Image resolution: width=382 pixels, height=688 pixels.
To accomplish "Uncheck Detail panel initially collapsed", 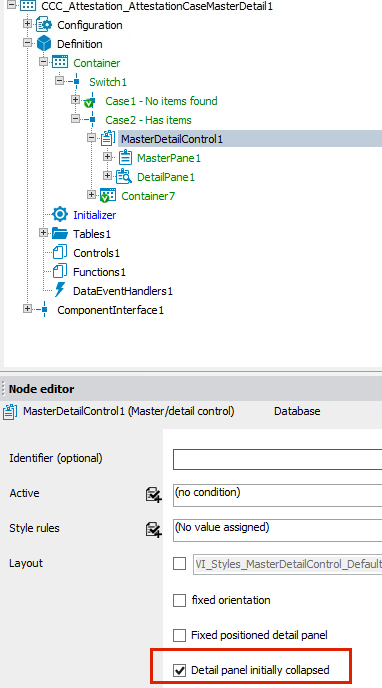I will click(179, 670).
